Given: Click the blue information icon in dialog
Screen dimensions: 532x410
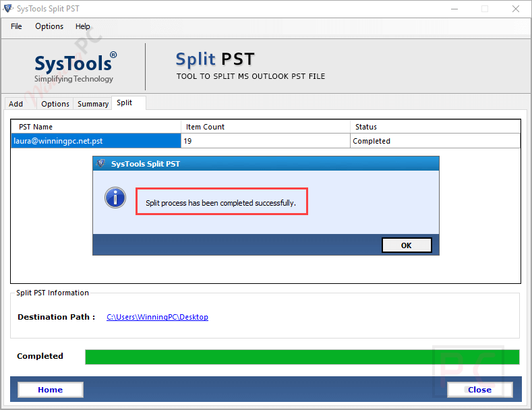Looking at the screenshot, I should (115, 198).
